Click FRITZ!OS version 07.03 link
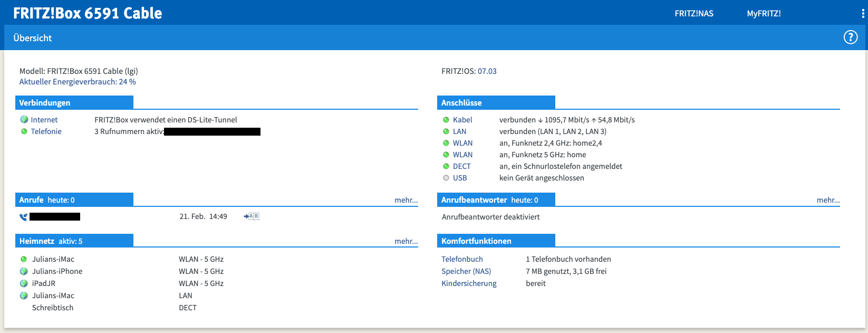Viewport: 868px width, 333px height. pyautogui.click(x=487, y=71)
